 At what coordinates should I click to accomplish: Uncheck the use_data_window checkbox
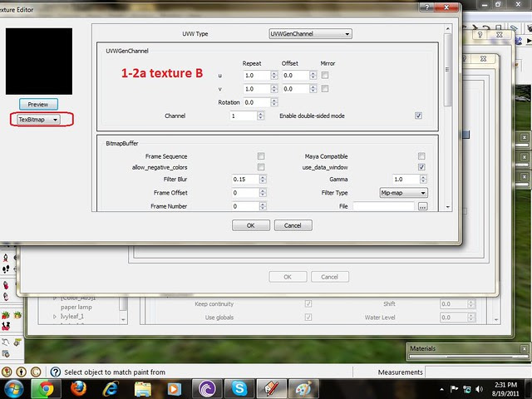coord(421,167)
